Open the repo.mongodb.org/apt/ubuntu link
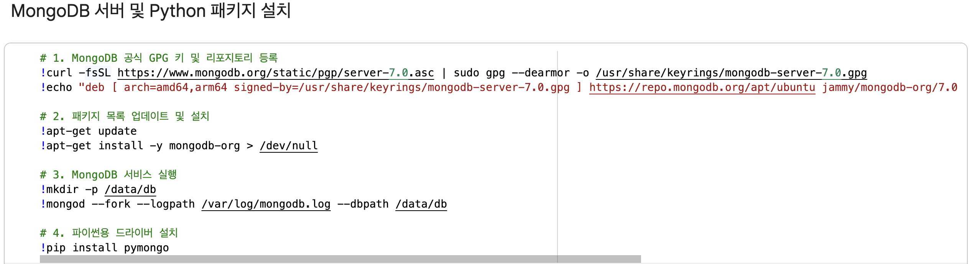 tap(702, 87)
